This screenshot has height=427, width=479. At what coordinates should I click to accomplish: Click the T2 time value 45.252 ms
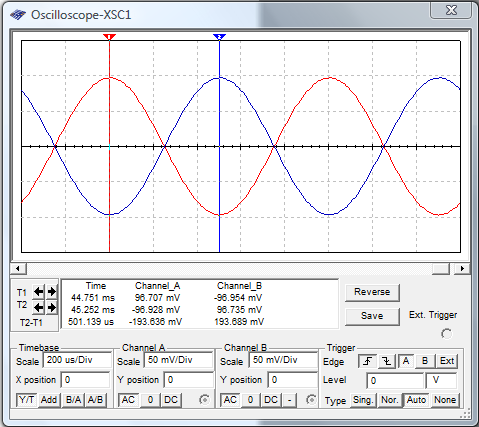pos(93,310)
